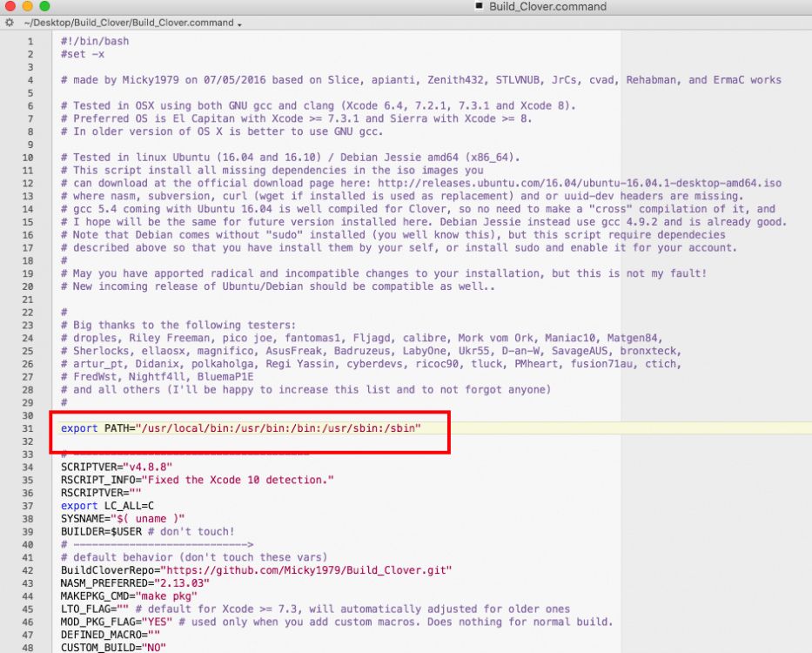
Task: Click the releases.ubuntu.com URL in line 12
Action: tap(580, 184)
